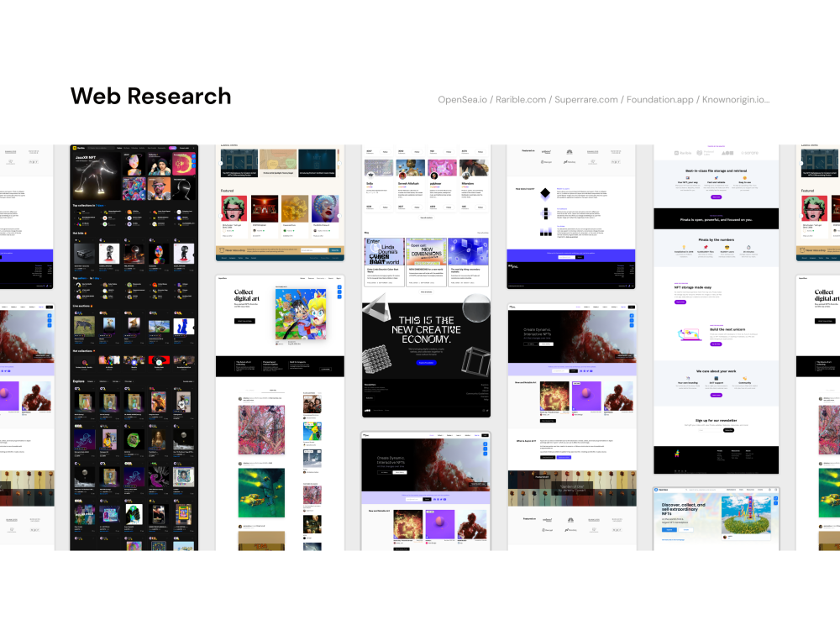This screenshot has width=840, height=630.
Task: Click blue button under New Creative Economy text
Action: click(427, 363)
